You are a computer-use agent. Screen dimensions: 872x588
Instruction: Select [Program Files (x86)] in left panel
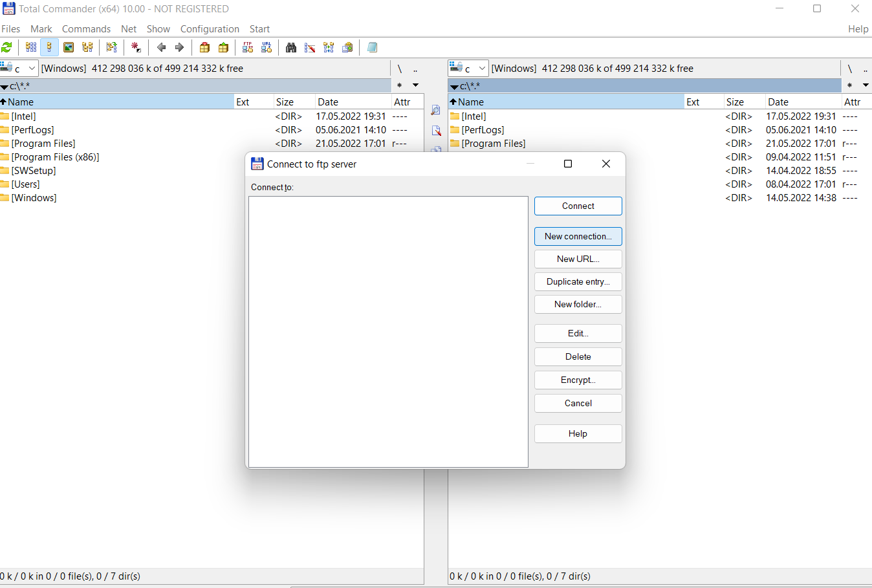click(x=55, y=157)
